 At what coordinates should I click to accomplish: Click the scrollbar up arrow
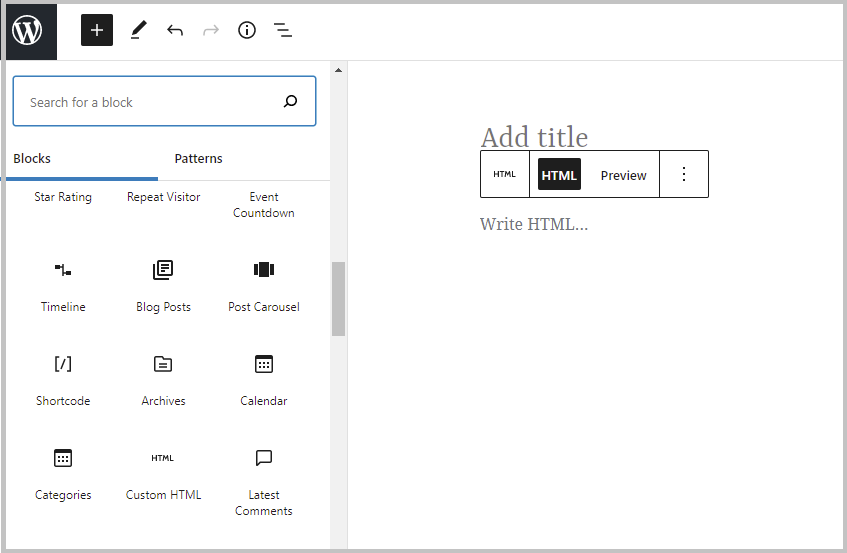click(x=338, y=70)
